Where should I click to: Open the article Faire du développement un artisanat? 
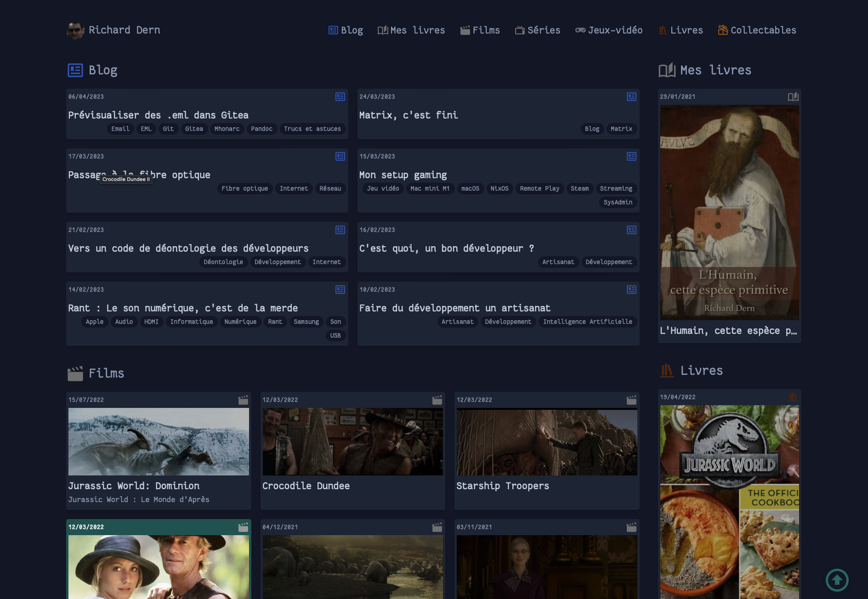pos(454,308)
